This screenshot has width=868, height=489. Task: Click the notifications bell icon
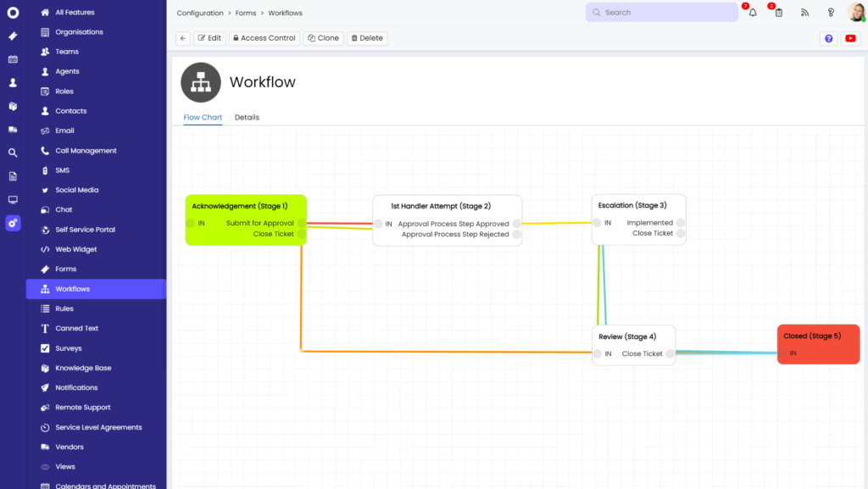click(x=752, y=12)
